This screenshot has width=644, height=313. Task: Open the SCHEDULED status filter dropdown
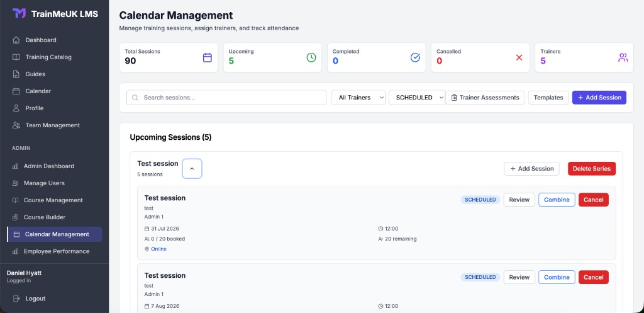(417, 98)
